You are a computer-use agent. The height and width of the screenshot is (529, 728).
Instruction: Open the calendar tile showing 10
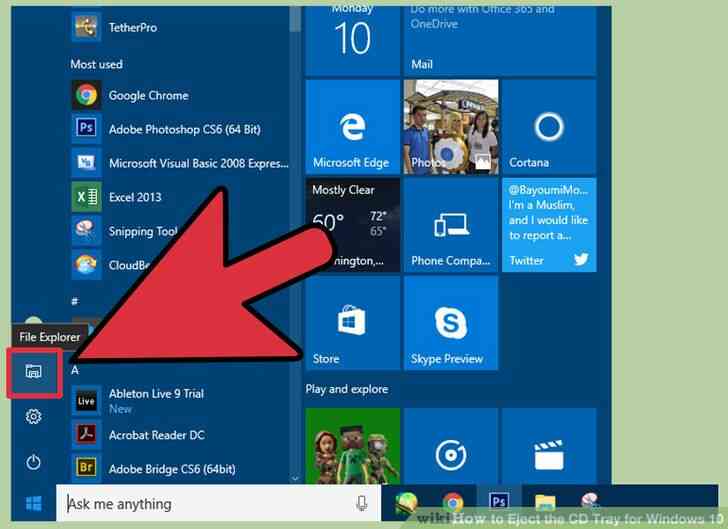click(352, 40)
